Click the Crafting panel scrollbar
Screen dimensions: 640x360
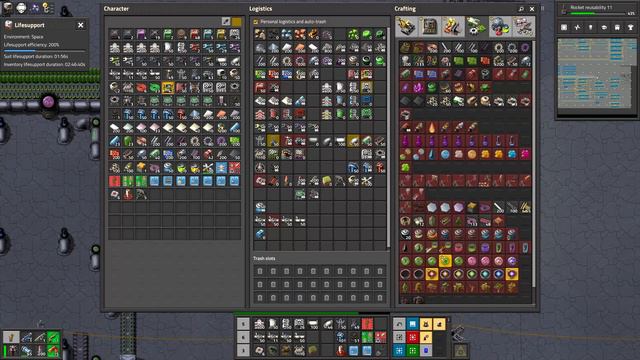533,163
